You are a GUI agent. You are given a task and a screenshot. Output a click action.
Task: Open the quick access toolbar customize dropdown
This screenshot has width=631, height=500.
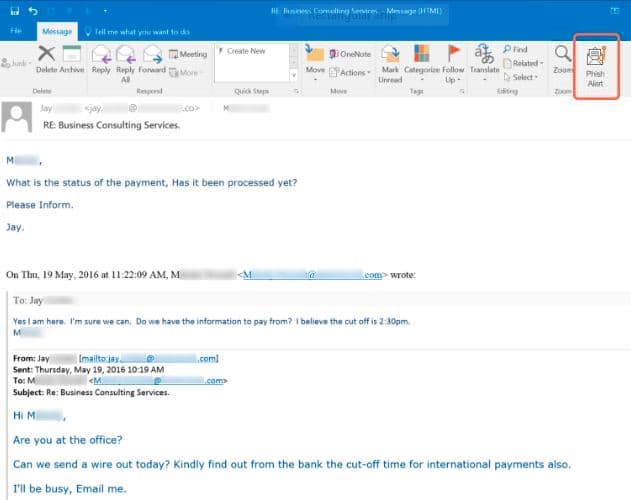[105, 11]
